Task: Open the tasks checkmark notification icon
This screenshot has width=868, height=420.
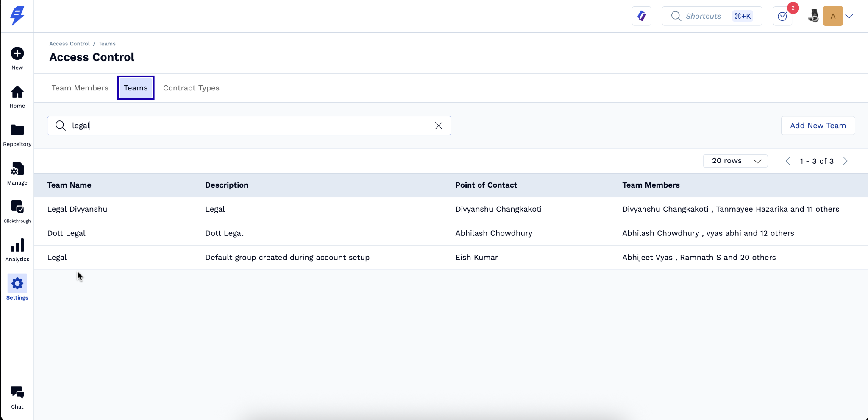Action: 782,16
